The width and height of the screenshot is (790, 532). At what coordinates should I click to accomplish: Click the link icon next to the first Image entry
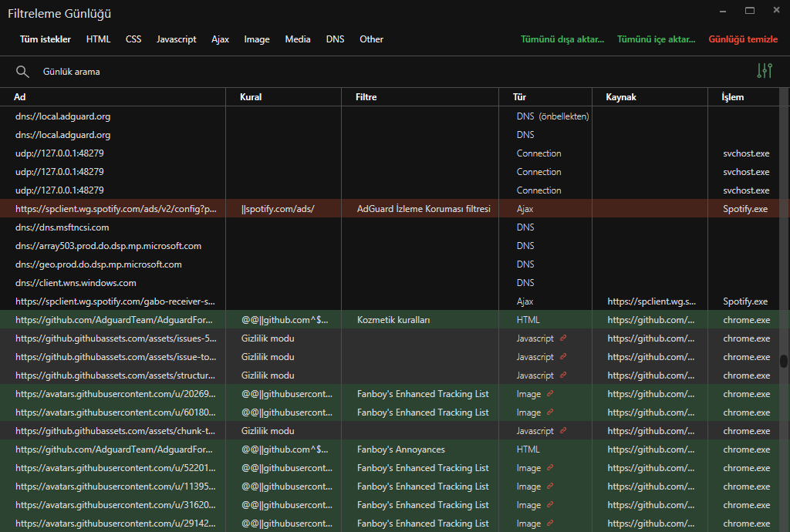click(549, 393)
